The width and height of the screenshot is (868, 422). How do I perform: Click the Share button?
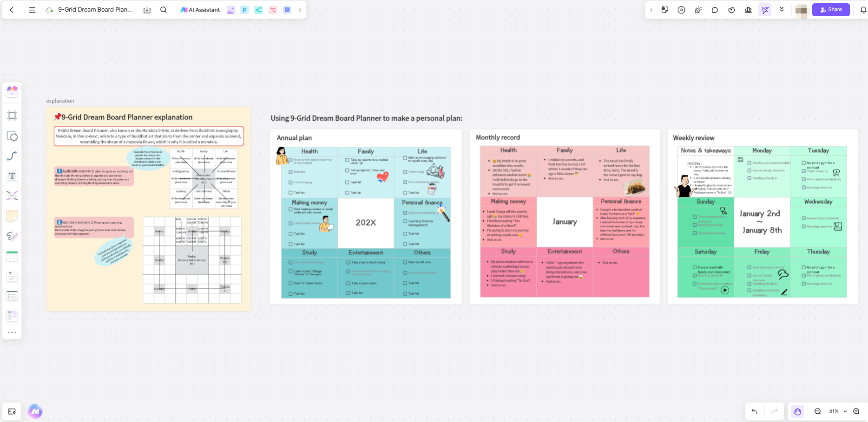click(x=831, y=9)
